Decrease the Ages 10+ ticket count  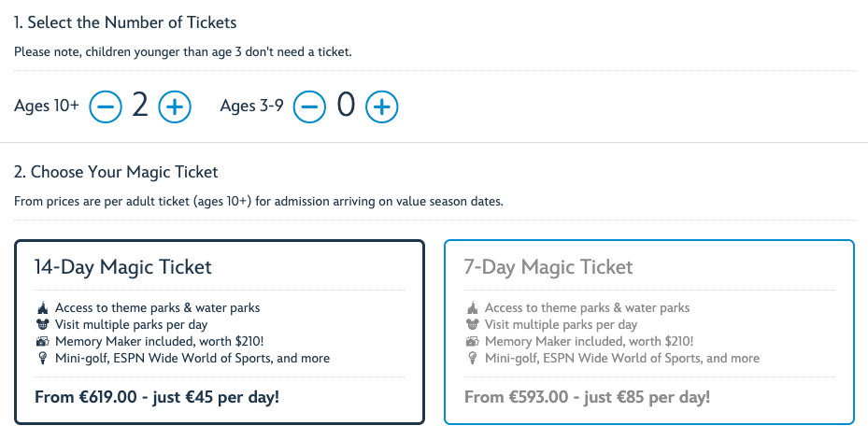106,106
